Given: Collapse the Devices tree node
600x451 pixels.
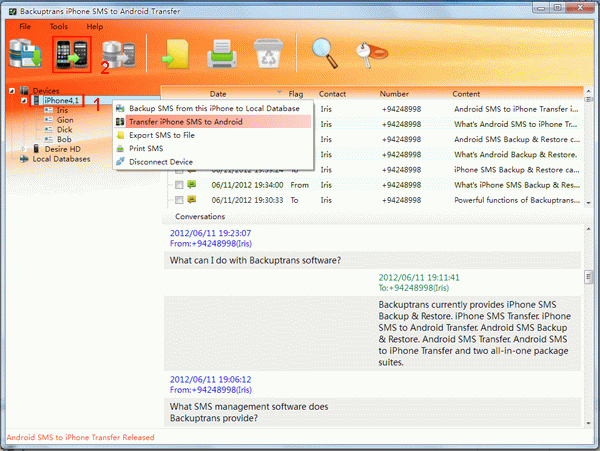Looking at the screenshot, I should point(12,91).
